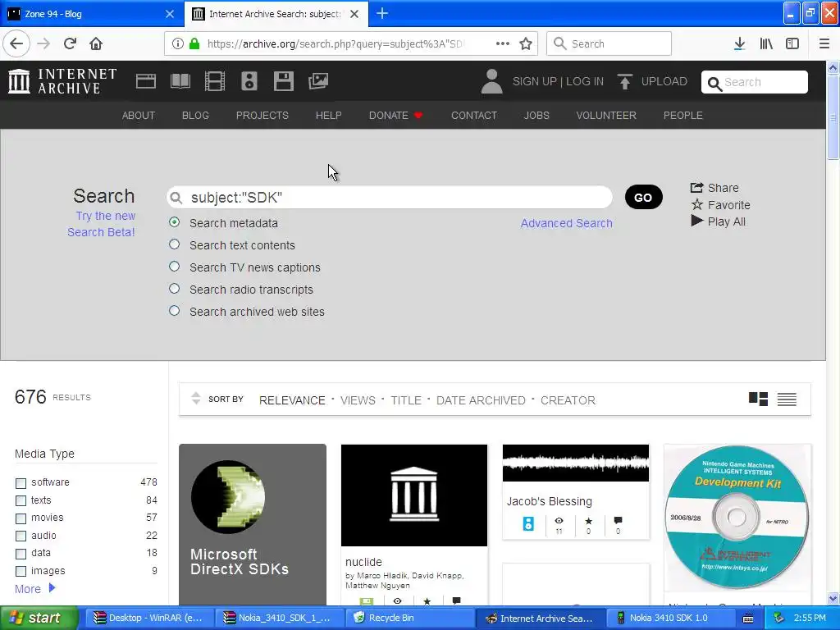840x630 pixels.
Task: Check the texts media type filter
Action: click(21, 501)
